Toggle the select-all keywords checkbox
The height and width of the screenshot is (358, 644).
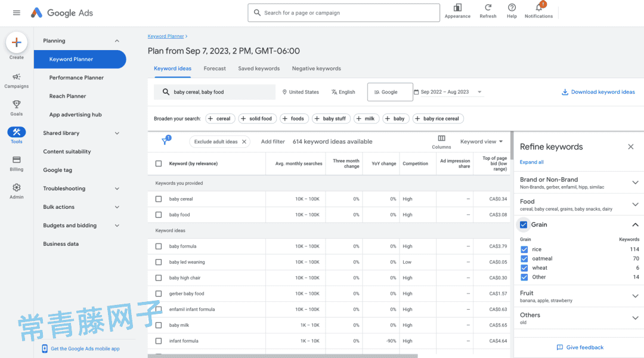[159, 163]
